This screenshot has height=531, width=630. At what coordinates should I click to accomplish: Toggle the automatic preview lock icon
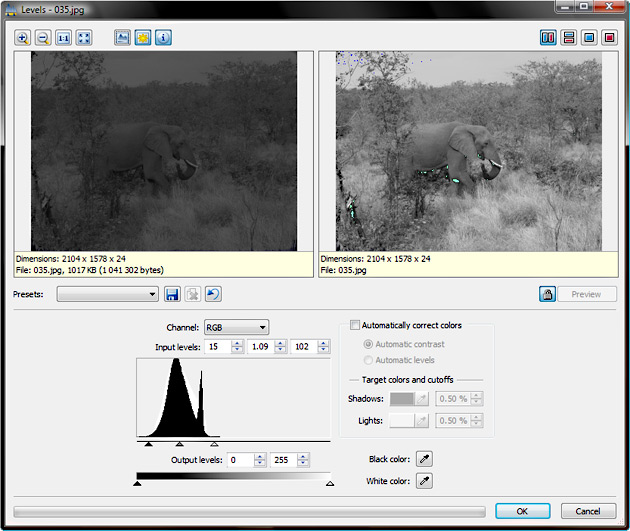(547, 294)
